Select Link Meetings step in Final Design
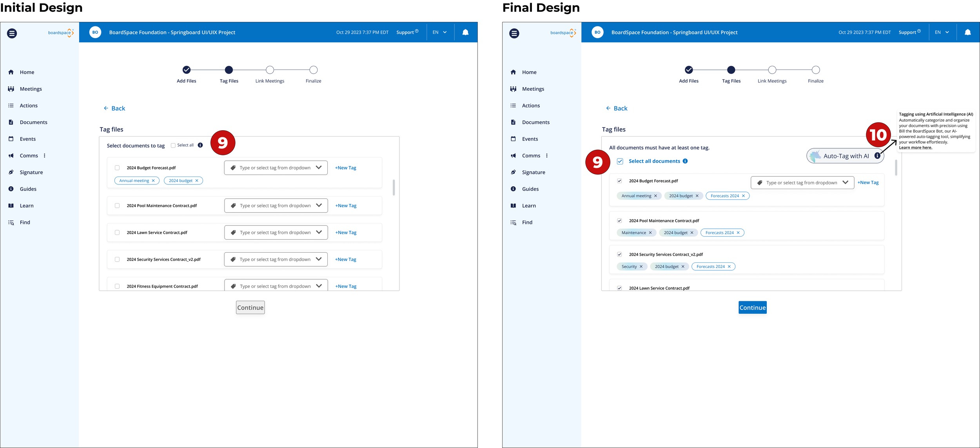Viewport: 980px width, 448px height. tap(772, 70)
